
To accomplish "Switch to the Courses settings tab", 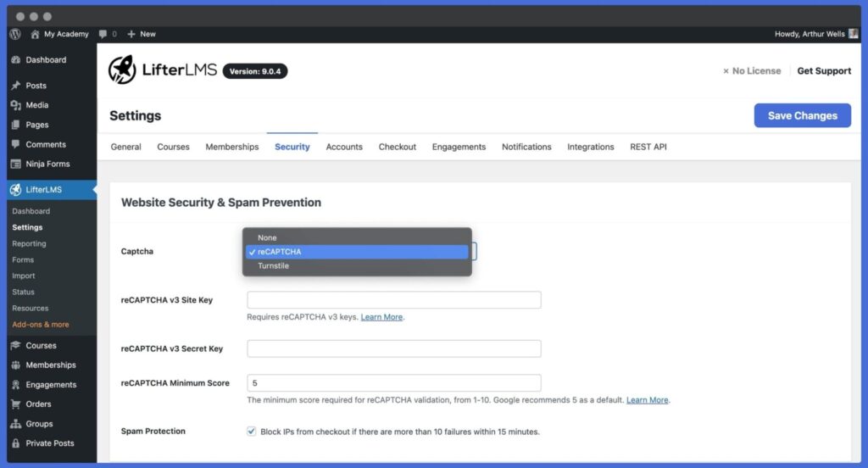I will (173, 147).
